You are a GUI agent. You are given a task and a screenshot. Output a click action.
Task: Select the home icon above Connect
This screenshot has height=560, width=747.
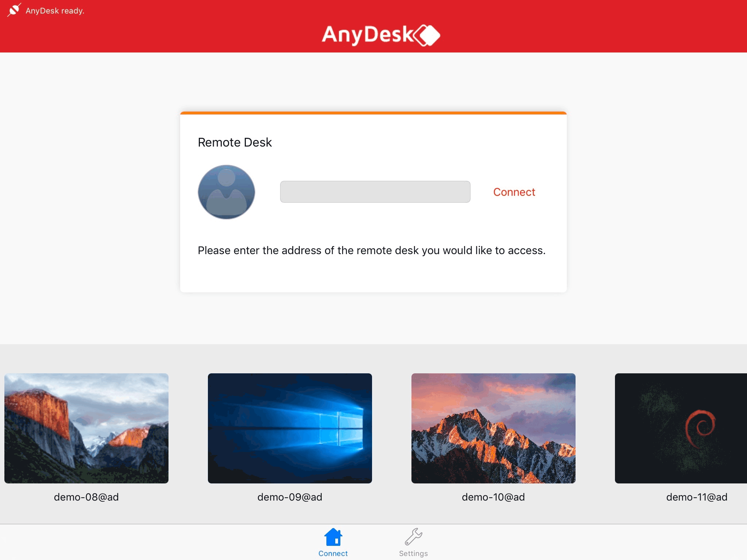coord(332,536)
